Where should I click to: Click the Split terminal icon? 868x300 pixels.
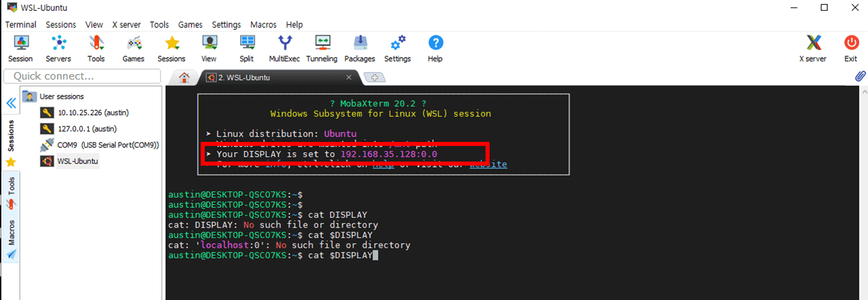(x=247, y=49)
